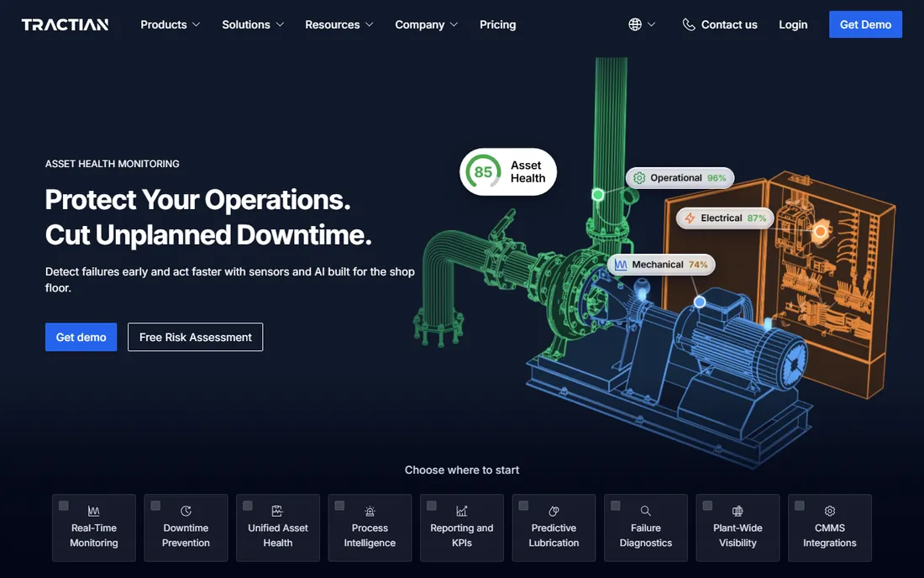Open the Solutions menu
Viewport: 924px width, 578px height.
[x=253, y=24]
